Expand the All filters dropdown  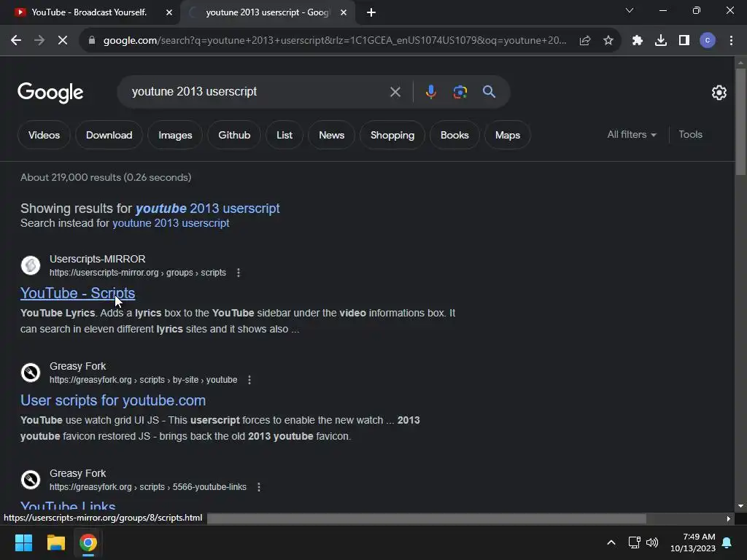point(632,135)
